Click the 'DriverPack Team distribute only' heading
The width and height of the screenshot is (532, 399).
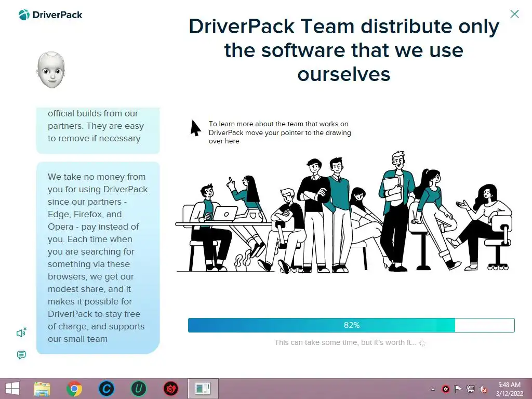click(344, 50)
